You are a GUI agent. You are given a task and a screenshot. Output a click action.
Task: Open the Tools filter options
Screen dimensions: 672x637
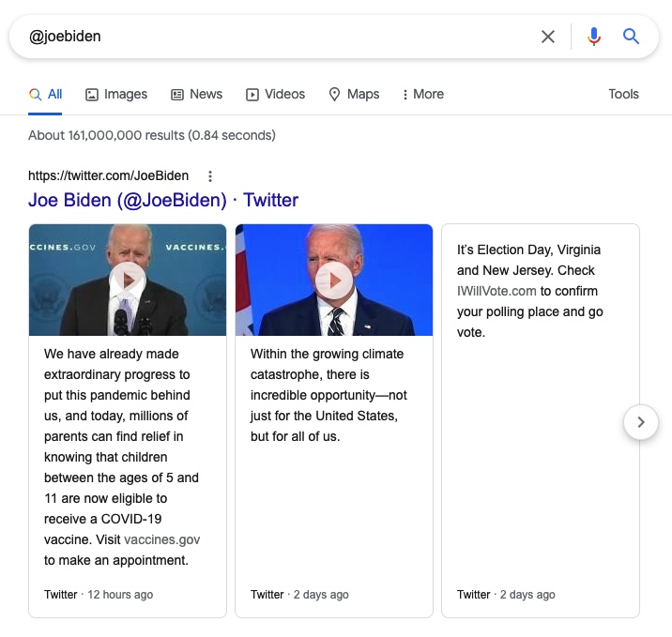coord(623,94)
